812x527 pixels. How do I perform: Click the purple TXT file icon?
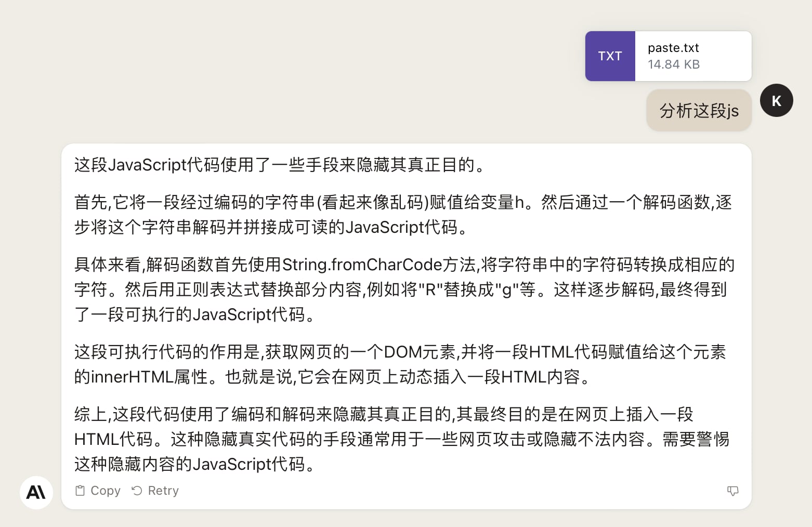click(610, 56)
